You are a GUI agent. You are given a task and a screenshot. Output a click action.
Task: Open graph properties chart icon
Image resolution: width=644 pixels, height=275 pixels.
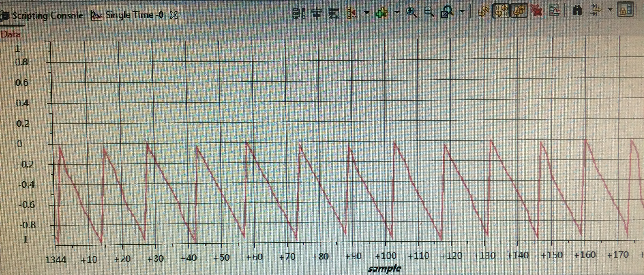555,10
